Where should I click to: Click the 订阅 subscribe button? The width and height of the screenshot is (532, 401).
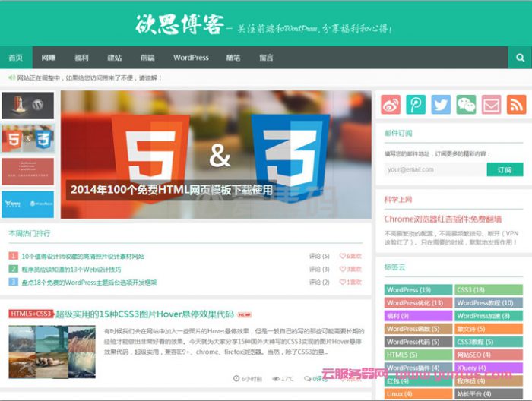[x=505, y=169]
